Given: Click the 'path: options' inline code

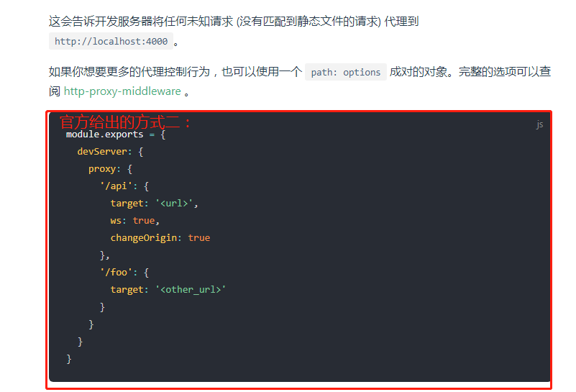Looking at the screenshot, I should tap(346, 72).
